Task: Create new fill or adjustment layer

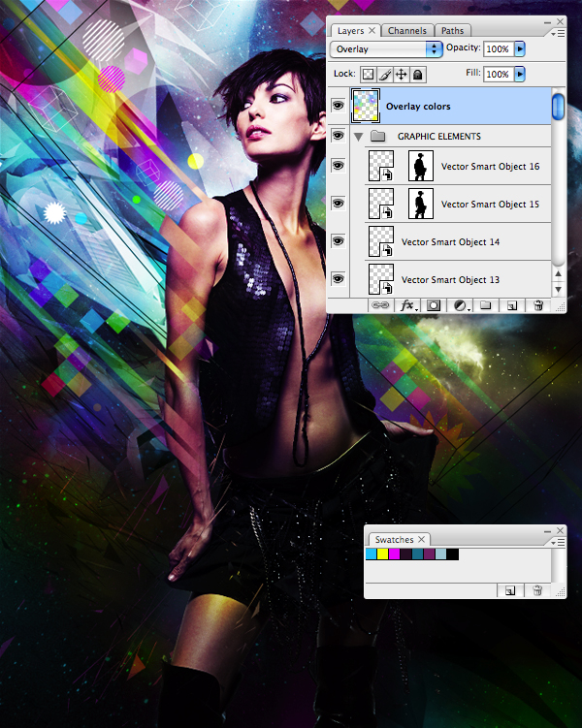Action: coord(461,305)
